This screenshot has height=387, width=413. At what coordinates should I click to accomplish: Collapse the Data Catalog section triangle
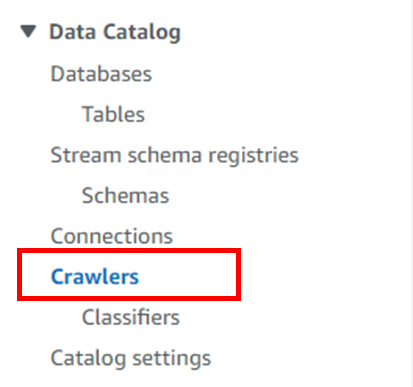click(x=28, y=32)
